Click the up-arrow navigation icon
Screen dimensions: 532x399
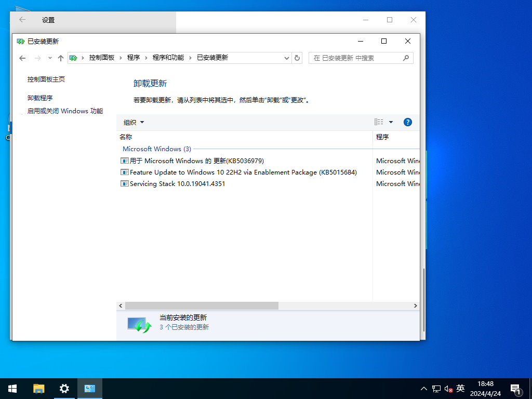[x=60, y=58]
